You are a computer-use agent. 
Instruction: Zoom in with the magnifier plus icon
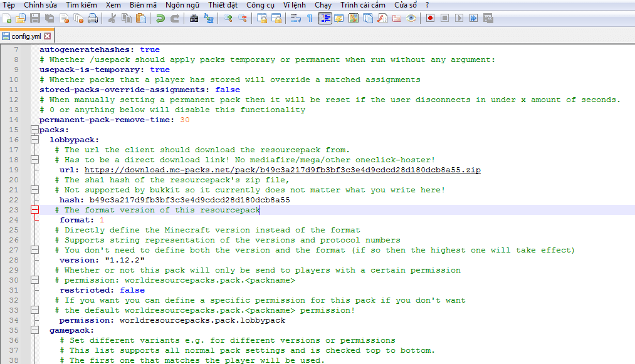click(x=228, y=19)
